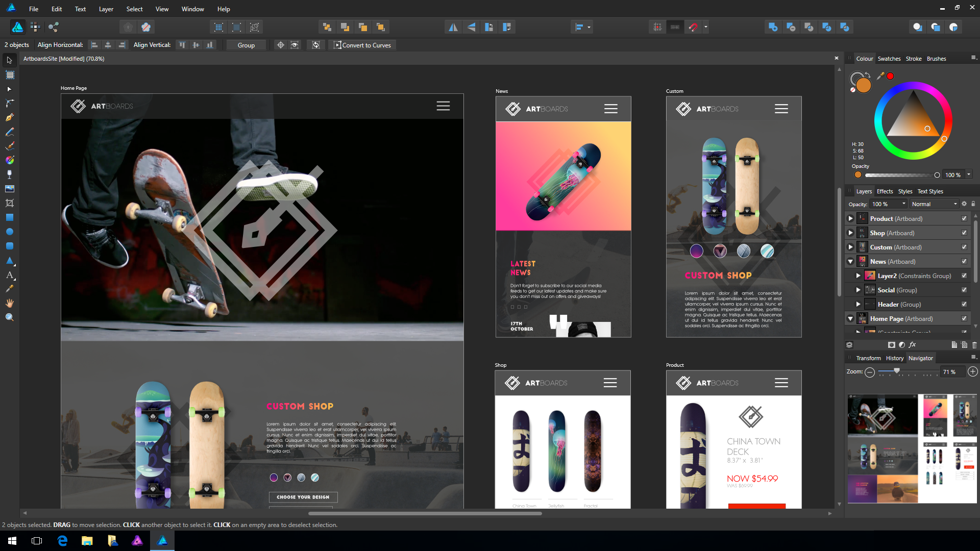Image resolution: width=980 pixels, height=551 pixels.
Task: Select the Text tool in sidebar
Action: pyautogui.click(x=9, y=276)
